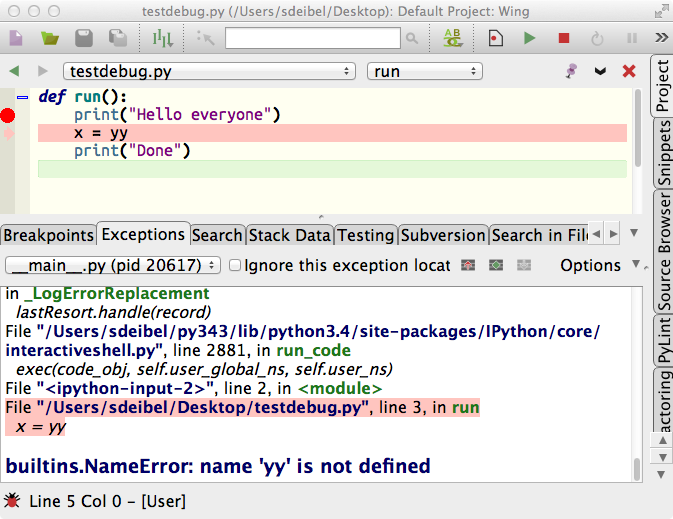Click the up stack frame icon
The image size is (673, 519).
468,265
